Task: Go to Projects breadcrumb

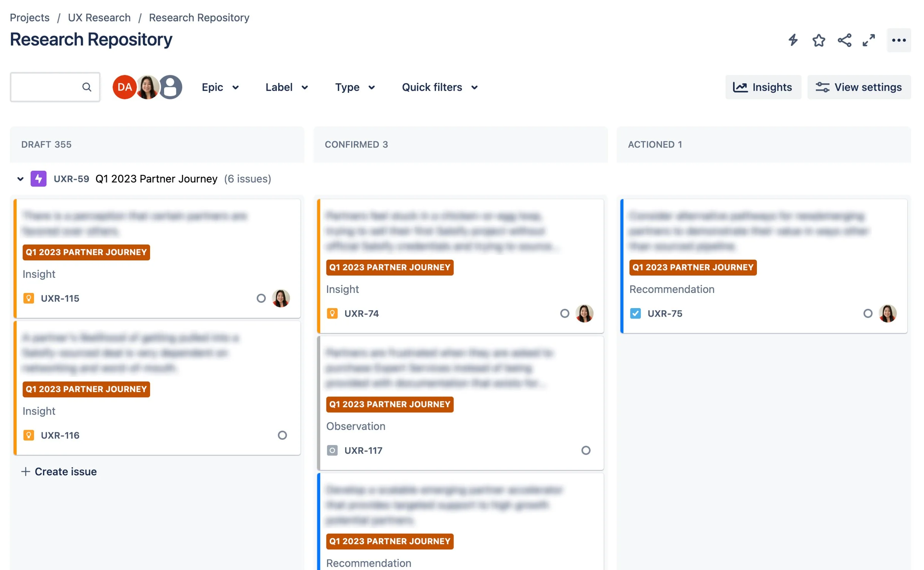Action: click(29, 18)
